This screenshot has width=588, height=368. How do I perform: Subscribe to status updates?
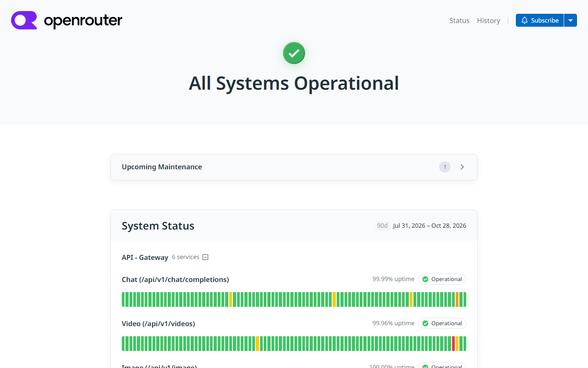pos(540,20)
